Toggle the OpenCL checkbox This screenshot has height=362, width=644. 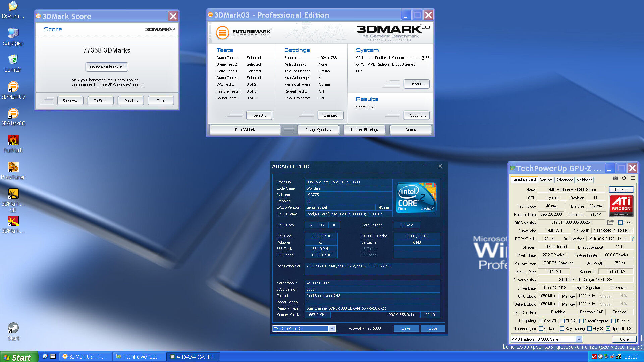[x=541, y=321]
